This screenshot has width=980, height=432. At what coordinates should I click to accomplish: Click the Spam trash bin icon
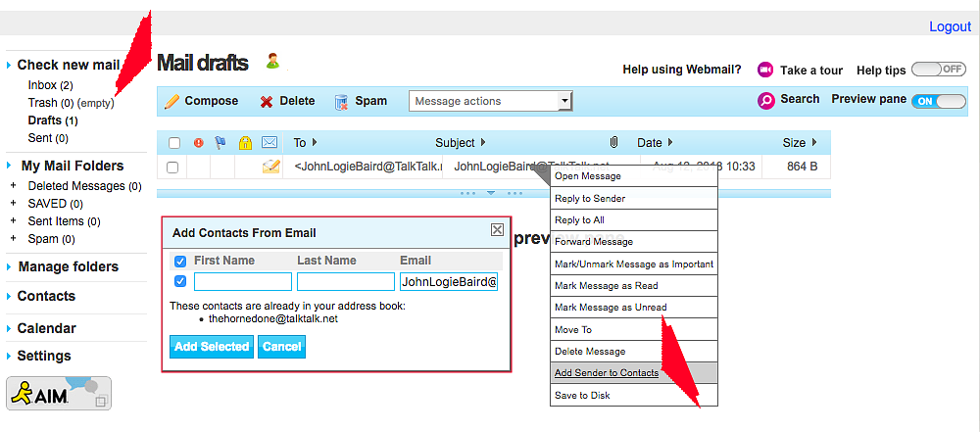[341, 101]
